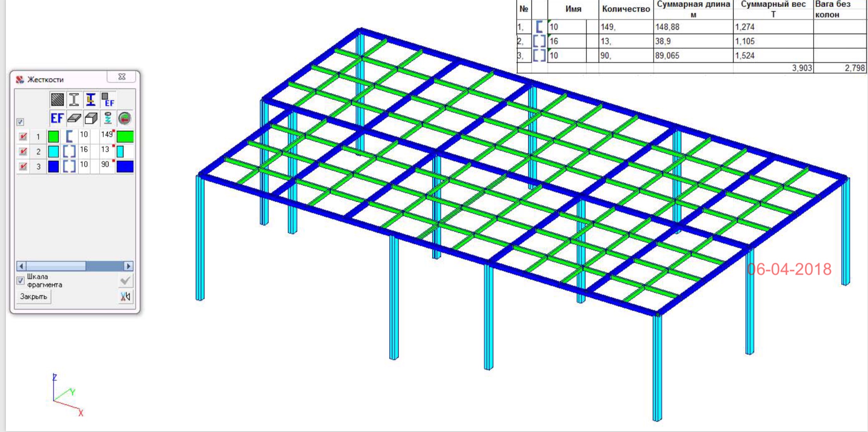Click the gray checkmark apply button

click(125, 281)
